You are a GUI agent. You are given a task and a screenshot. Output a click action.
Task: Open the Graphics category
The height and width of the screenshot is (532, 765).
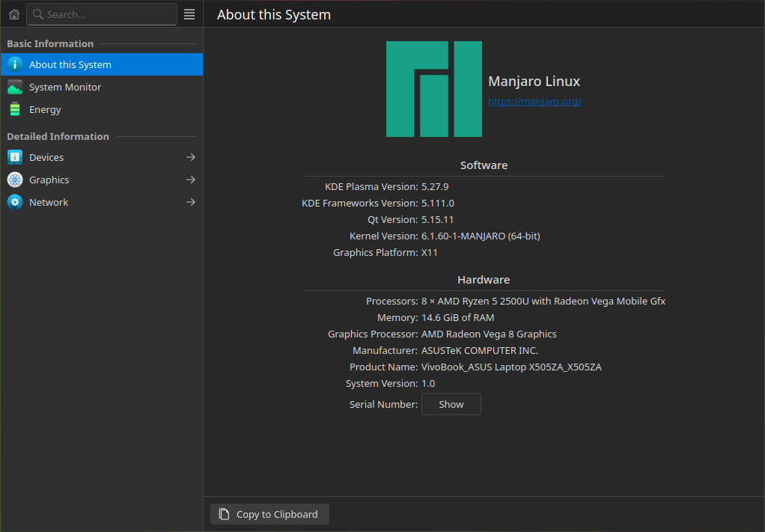click(x=102, y=180)
